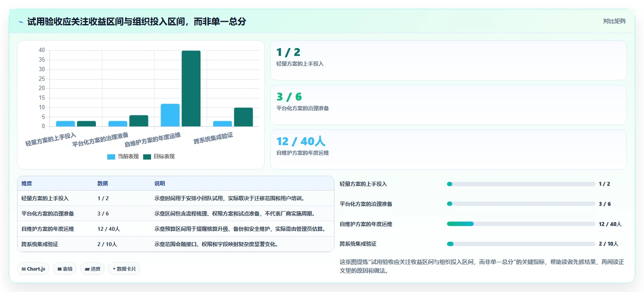Viewport: 644px width, 292px height.
Task: Click the lightning icon beside the header title
Action: (x=21, y=21)
